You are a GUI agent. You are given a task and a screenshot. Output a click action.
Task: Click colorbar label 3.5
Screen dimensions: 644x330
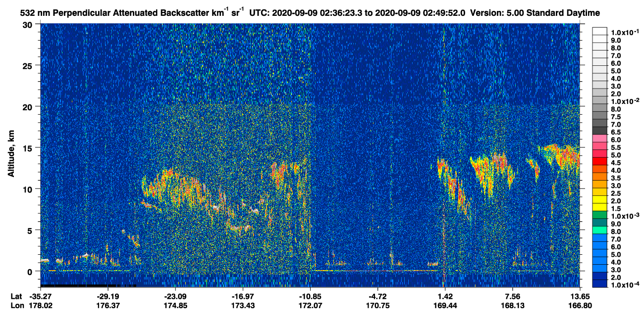(616, 178)
